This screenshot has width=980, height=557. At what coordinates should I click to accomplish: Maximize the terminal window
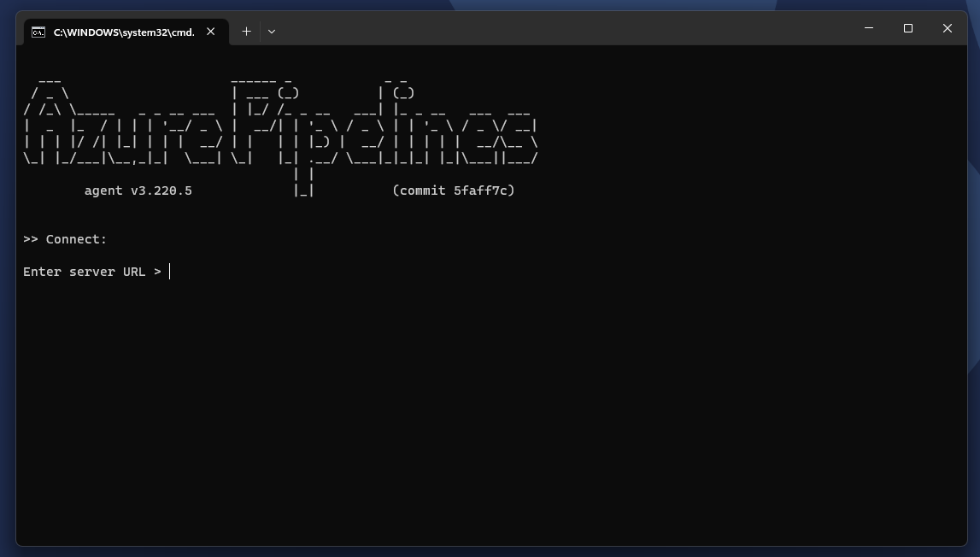tap(907, 28)
